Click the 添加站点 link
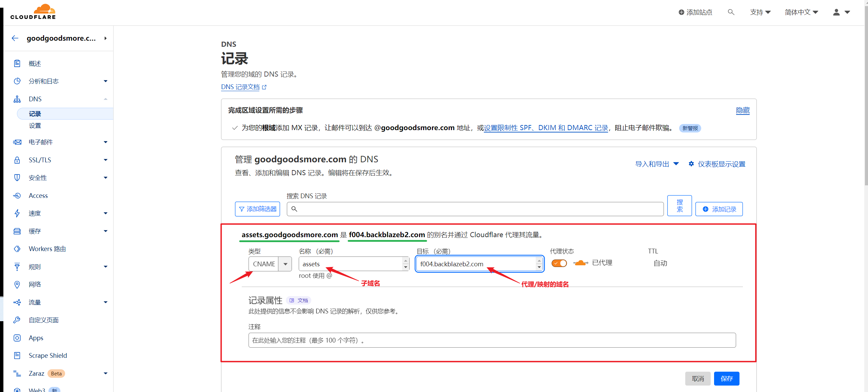The image size is (868, 392). (695, 12)
